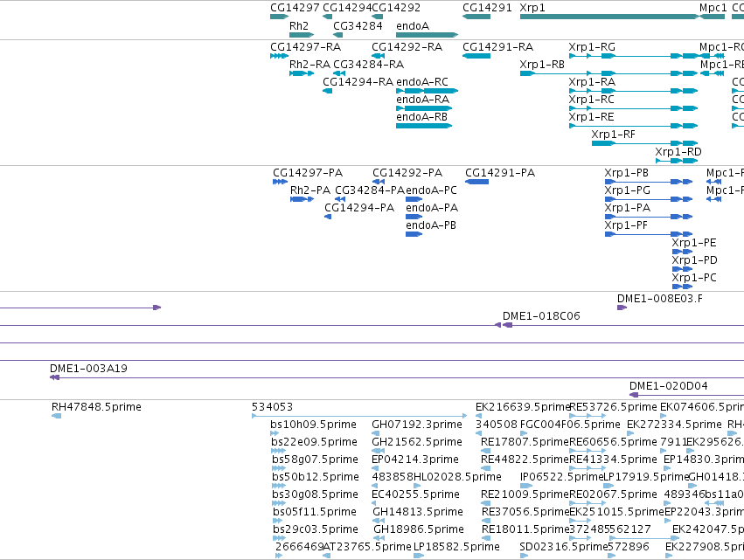Click protein CG14297-PA label
Viewport: 744px width, 560px height.
[x=308, y=173]
